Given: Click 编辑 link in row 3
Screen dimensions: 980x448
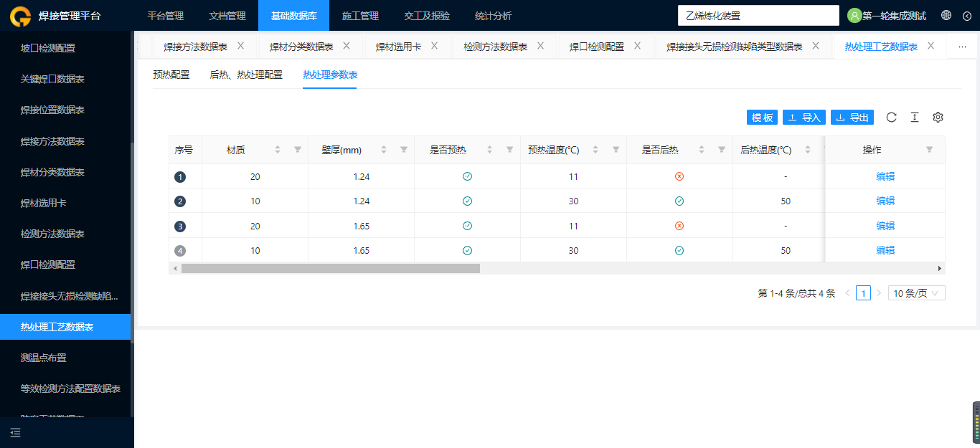Looking at the screenshot, I should (885, 226).
